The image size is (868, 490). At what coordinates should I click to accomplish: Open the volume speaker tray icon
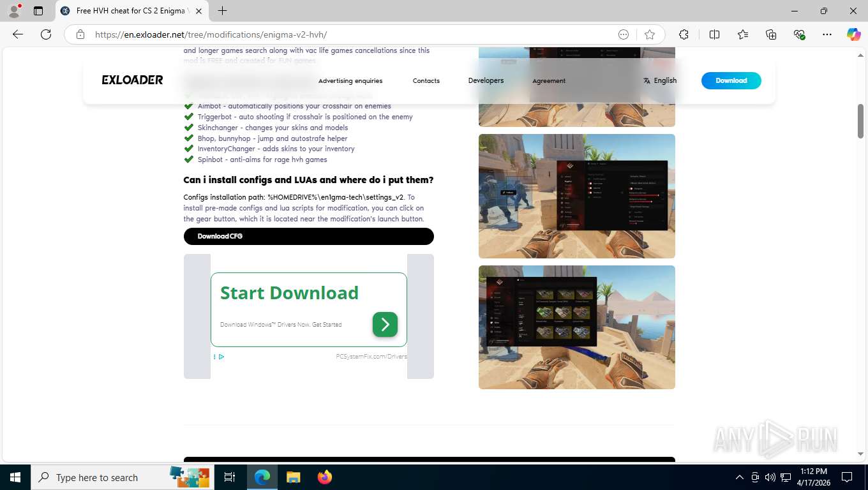pos(770,477)
